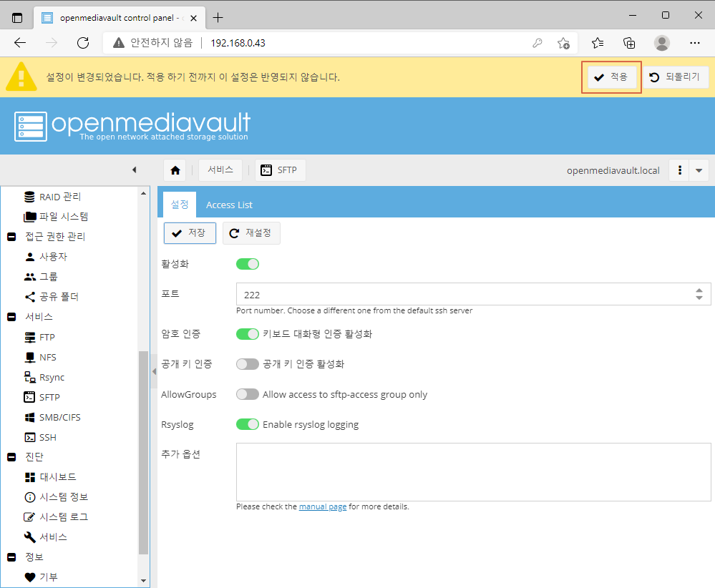
Task: Open a new browser tab
Action: click(218, 18)
